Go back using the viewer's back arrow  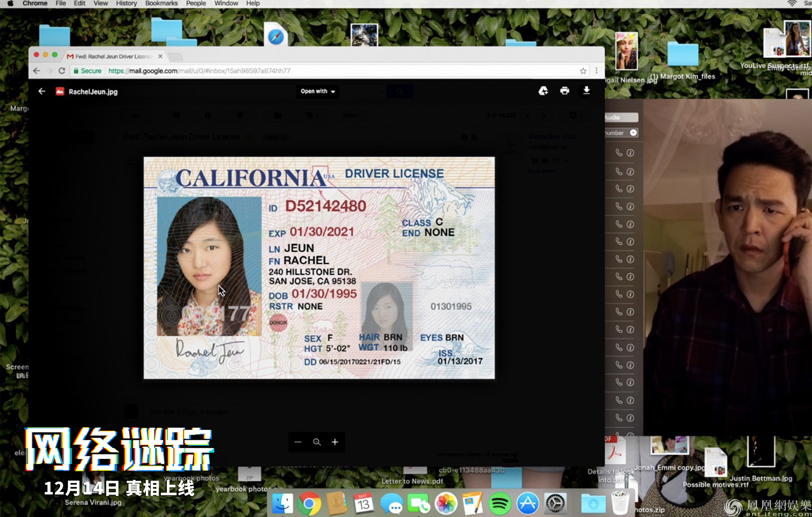[42, 91]
